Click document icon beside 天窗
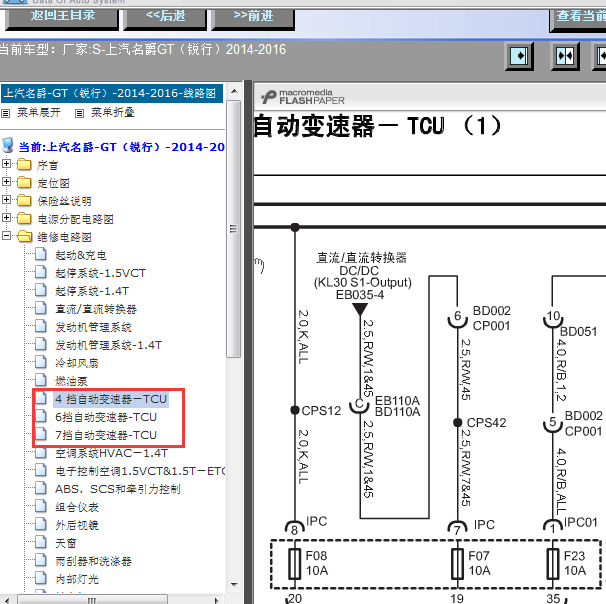Image resolution: width=606 pixels, height=604 pixels. point(41,542)
